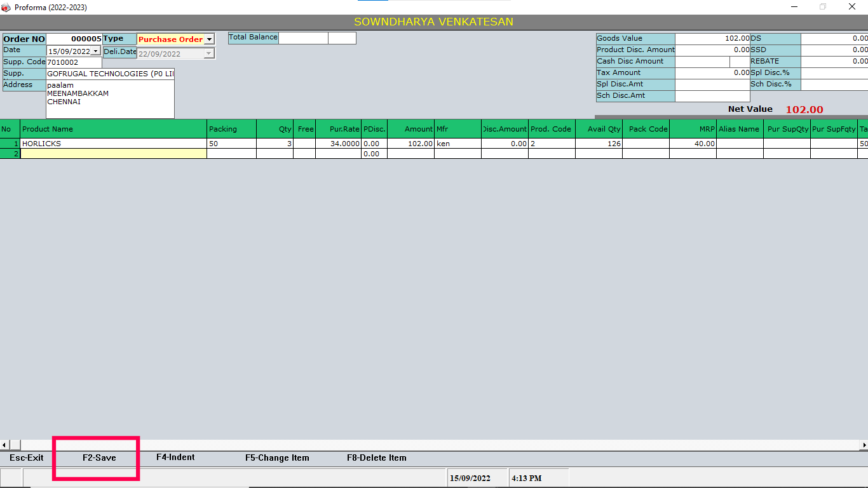The image size is (868, 488).
Task: Click the Free column header
Action: click(305, 129)
